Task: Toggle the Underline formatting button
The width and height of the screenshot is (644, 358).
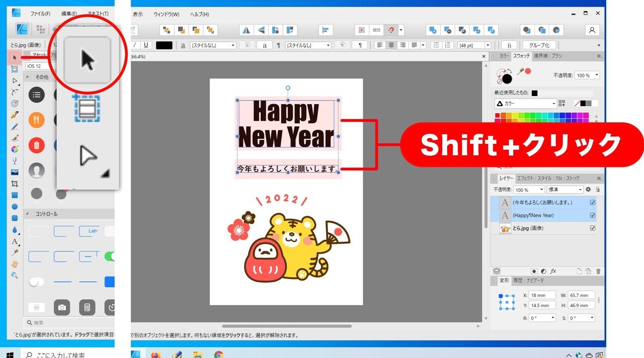Action: point(145,45)
